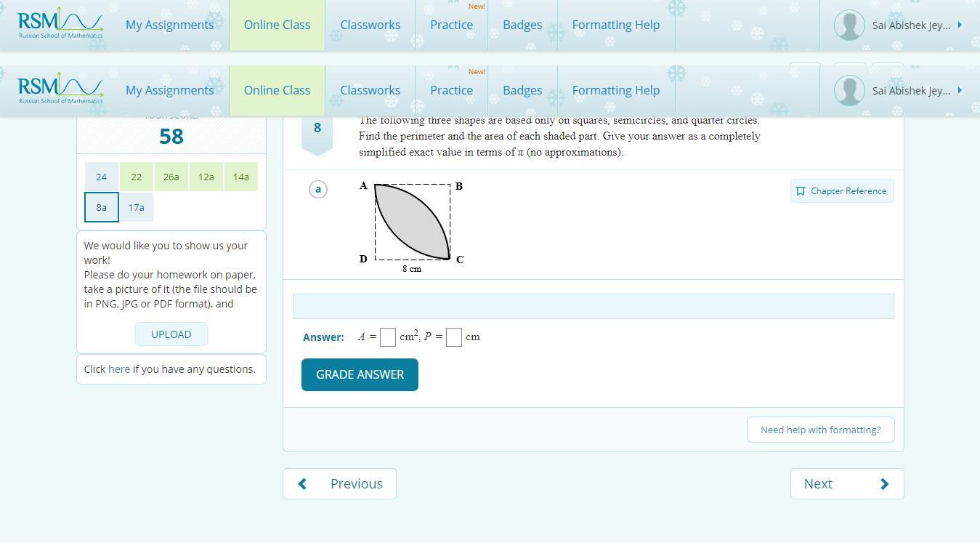Click the UPLOAD button
980x543 pixels.
point(171,334)
